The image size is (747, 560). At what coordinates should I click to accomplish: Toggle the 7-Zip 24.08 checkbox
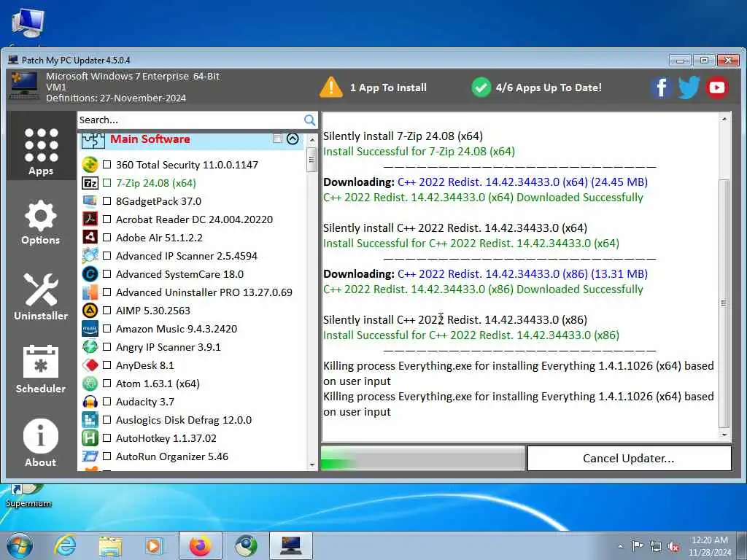107,182
